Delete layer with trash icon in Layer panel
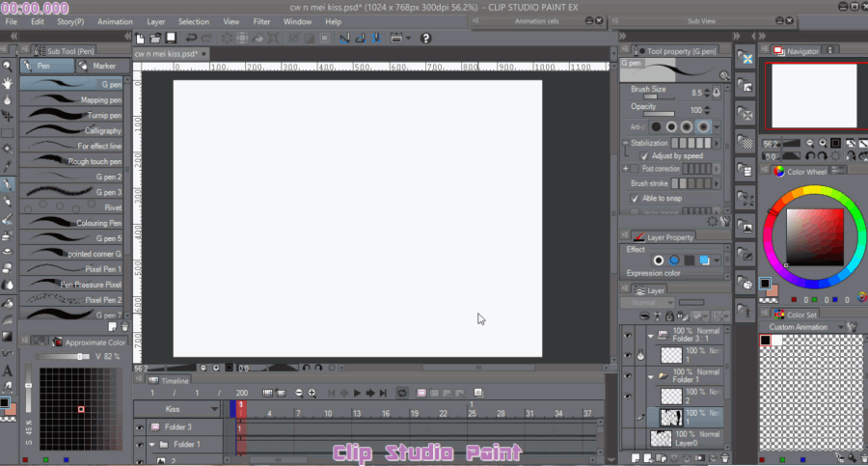This screenshot has width=868, height=466. tap(724, 458)
